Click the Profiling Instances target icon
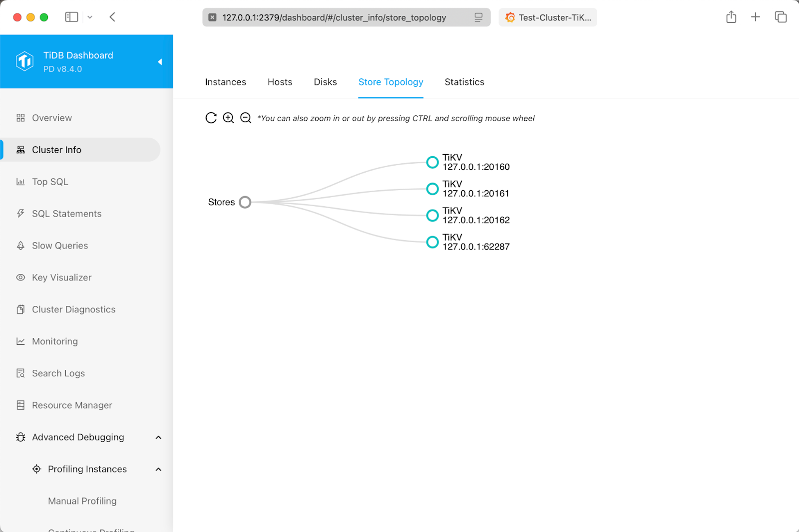The height and width of the screenshot is (532, 799). (x=36, y=469)
